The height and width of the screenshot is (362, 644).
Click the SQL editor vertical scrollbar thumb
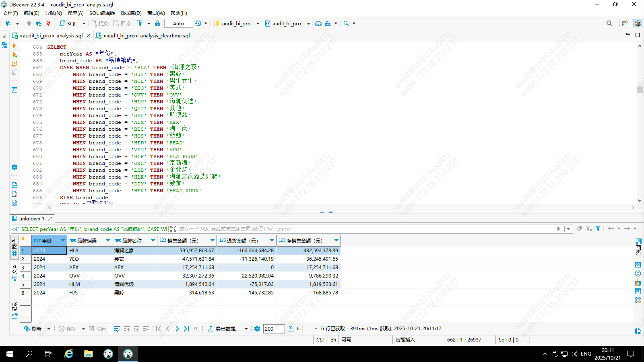[x=640, y=90]
